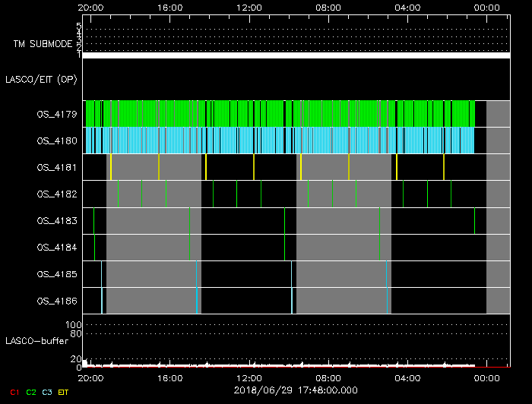
Task: Click the 12:00 tick label on top axis
Action: click(249, 7)
